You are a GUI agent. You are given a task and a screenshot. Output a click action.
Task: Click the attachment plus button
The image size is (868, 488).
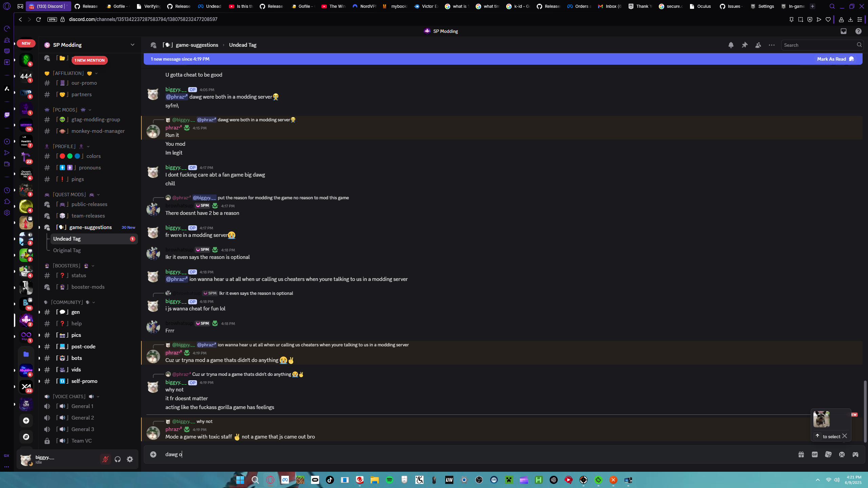[153, 454]
